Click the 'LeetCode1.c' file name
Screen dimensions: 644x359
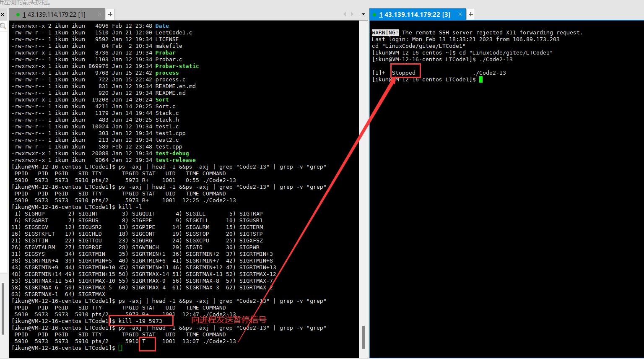[x=174, y=32]
